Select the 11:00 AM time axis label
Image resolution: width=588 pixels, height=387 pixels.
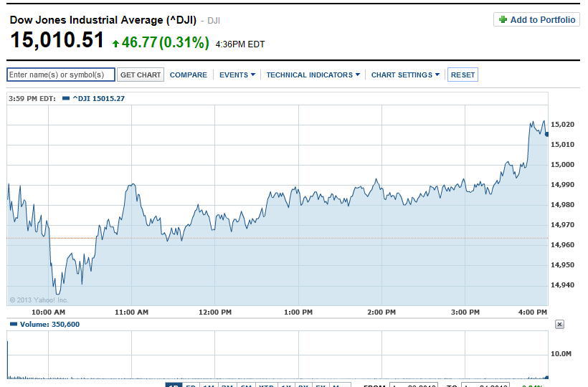pos(132,312)
